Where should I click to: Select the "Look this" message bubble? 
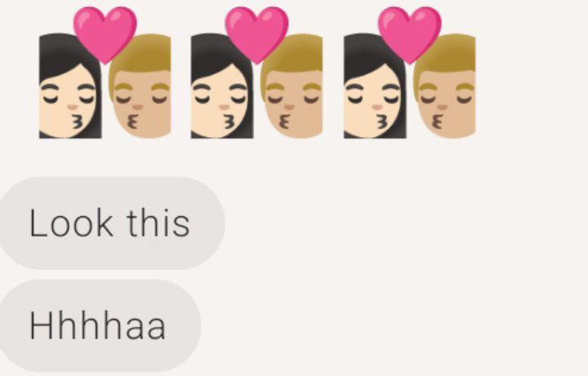110,223
